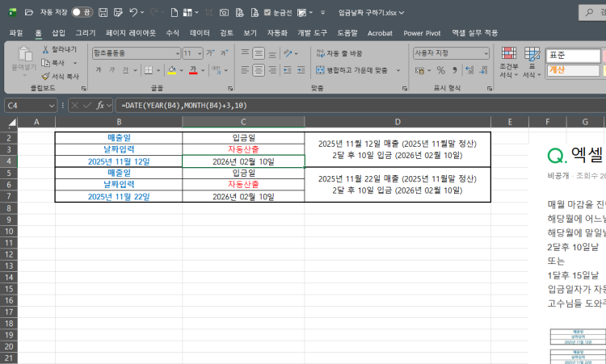Click the Cut (잘라내기) scissors button

point(60,49)
